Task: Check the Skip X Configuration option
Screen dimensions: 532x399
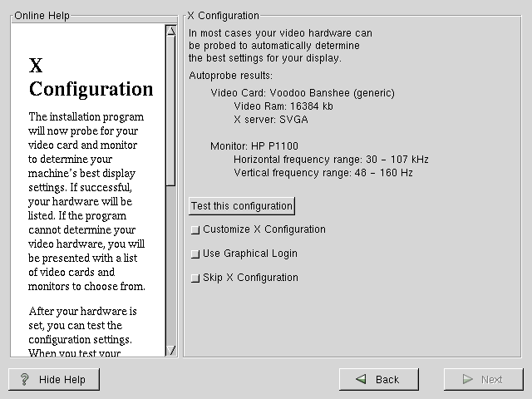Action: tap(195, 278)
